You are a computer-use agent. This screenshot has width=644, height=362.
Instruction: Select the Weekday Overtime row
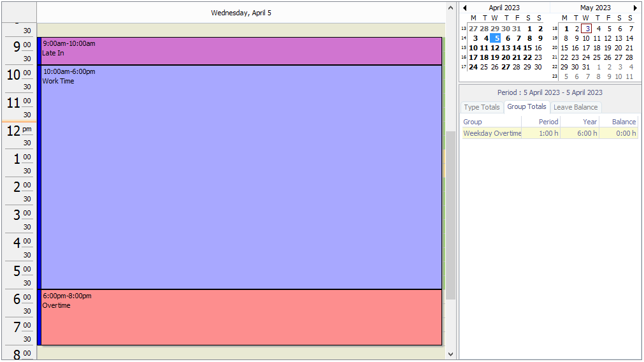coord(492,133)
